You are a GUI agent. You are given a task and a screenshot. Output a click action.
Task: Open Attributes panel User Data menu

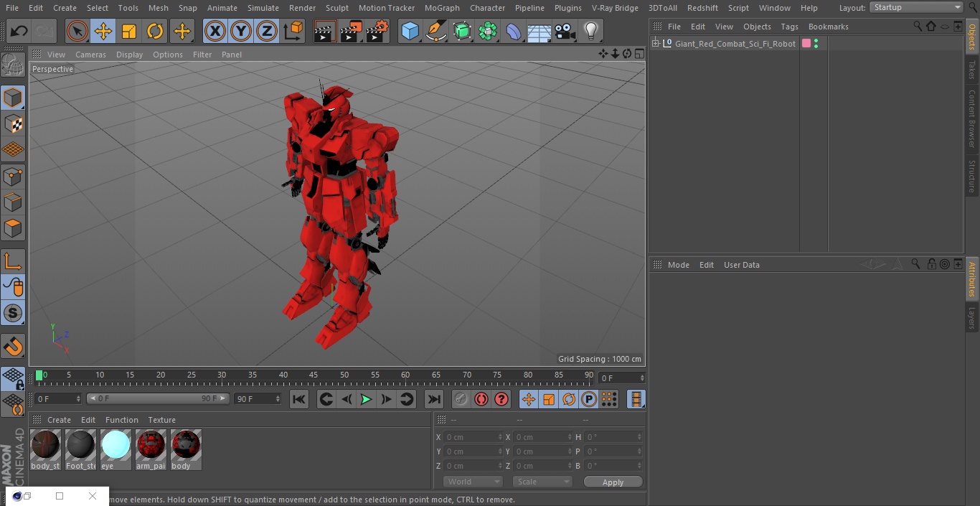[x=741, y=265]
